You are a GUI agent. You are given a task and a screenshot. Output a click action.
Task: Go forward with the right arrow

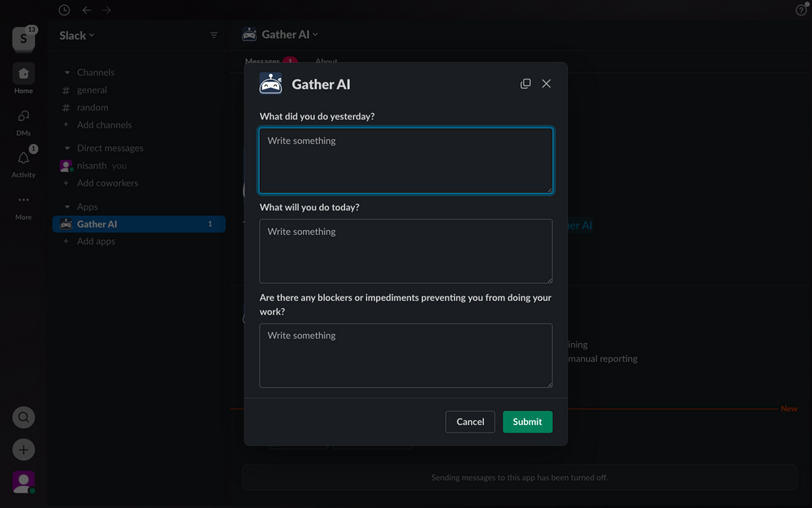point(106,10)
